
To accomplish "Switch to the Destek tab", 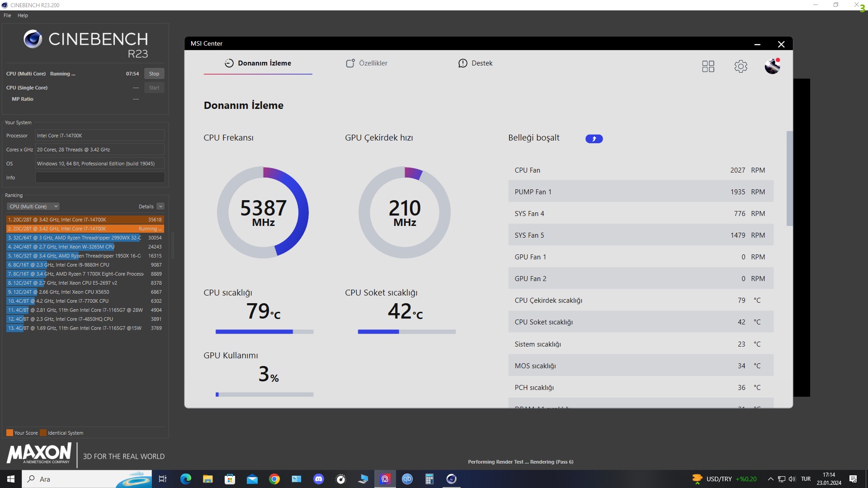I will 475,63.
